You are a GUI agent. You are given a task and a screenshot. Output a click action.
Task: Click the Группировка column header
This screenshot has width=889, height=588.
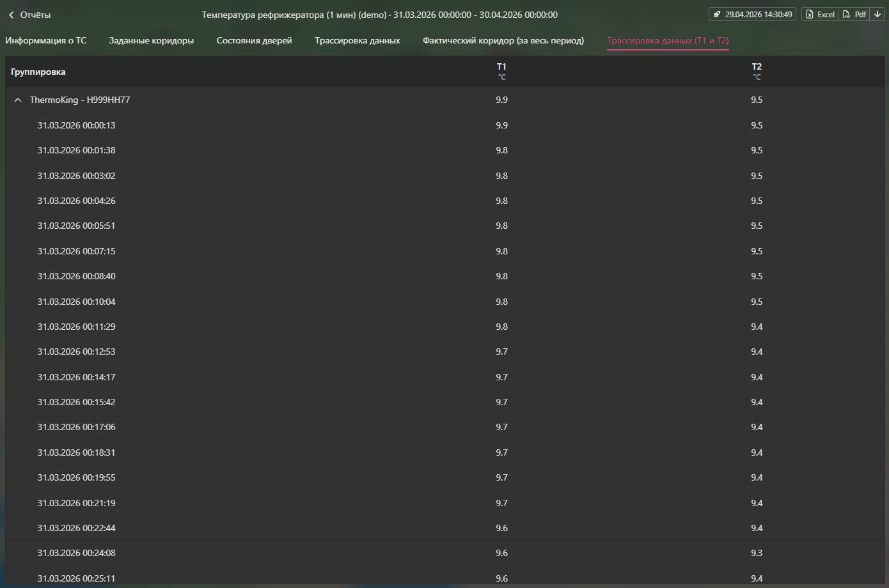[38, 72]
